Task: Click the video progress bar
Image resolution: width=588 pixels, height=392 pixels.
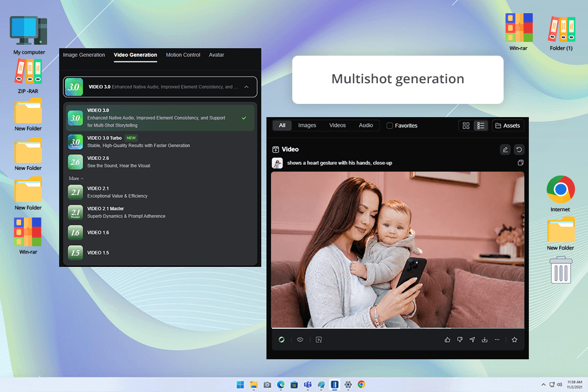Action: [x=397, y=328]
